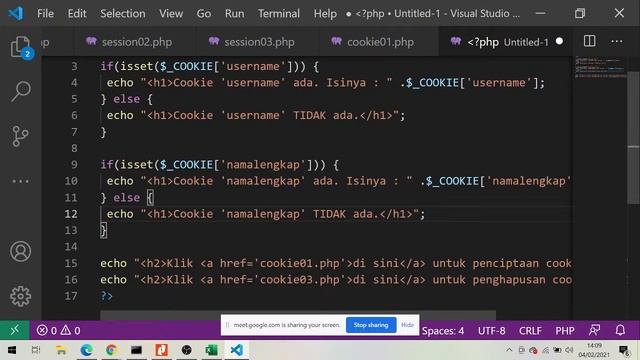Switch to session02.php tab
Screen dimensions: 640x360
coord(136,42)
